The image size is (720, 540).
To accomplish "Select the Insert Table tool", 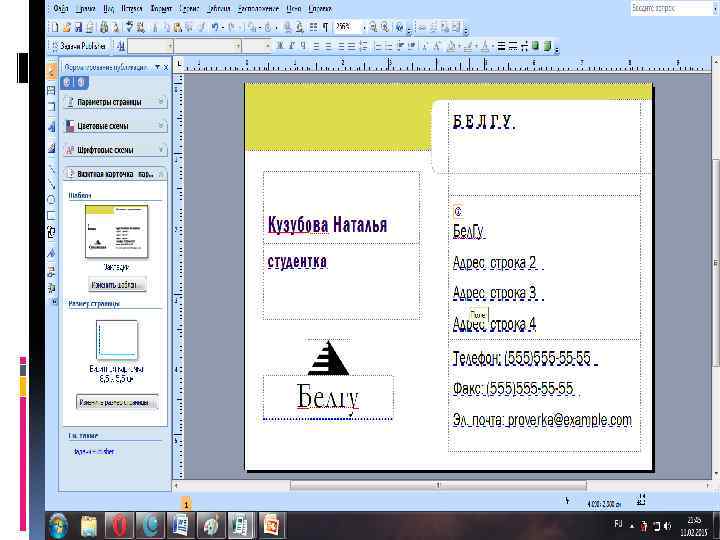I will point(51,107).
